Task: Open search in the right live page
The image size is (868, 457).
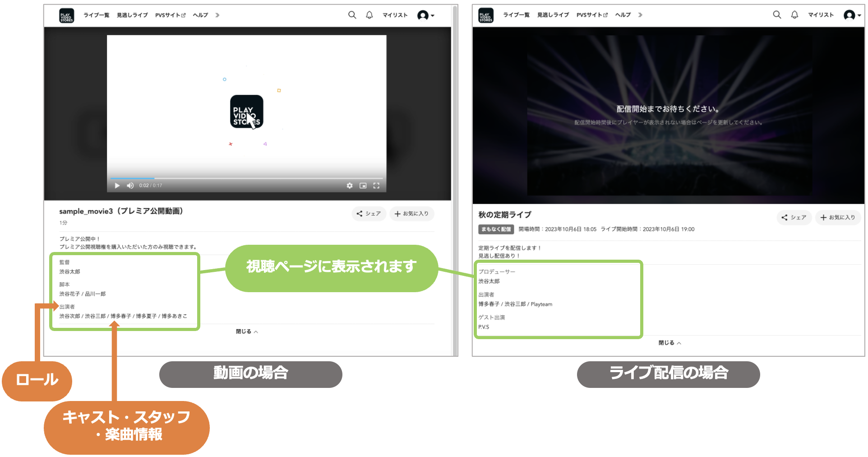Action: click(x=777, y=15)
